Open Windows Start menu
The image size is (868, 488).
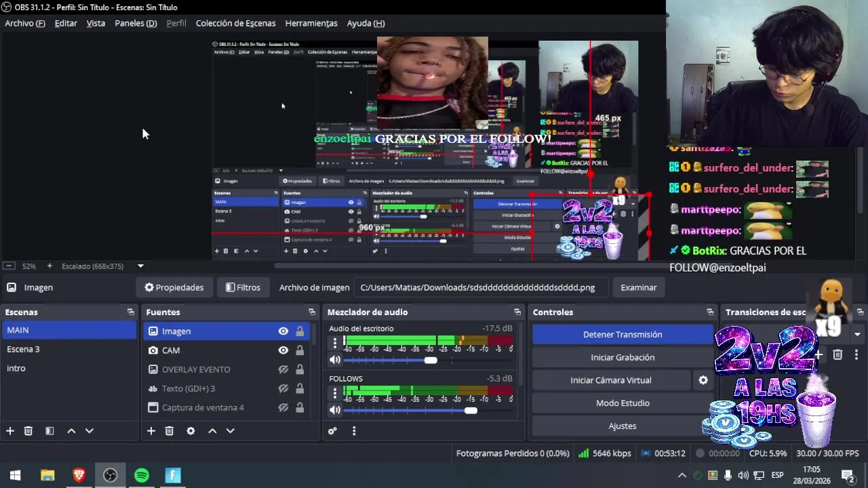pos(16,475)
